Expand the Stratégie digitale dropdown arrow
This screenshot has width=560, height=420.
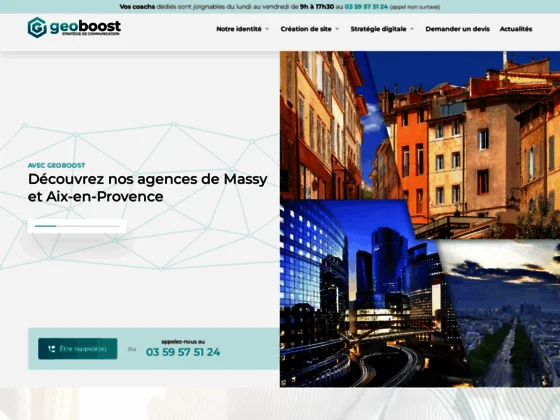tap(412, 29)
